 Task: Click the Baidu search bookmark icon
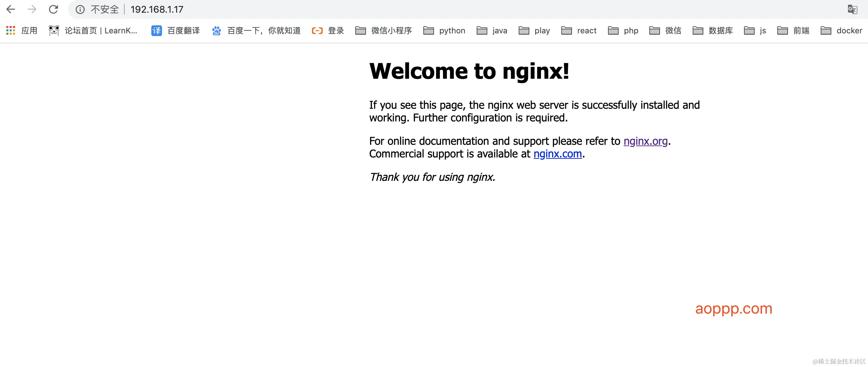tap(217, 30)
